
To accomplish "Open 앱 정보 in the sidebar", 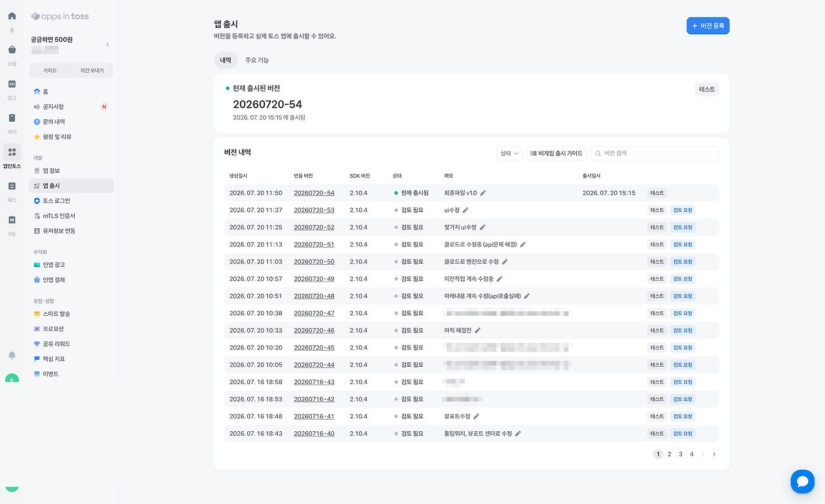I will 71,171.
